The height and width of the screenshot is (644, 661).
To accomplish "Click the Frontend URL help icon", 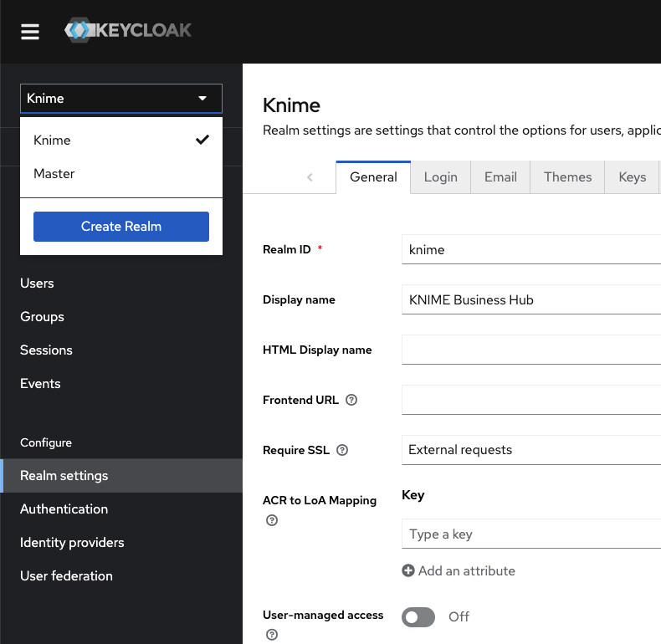I will point(351,400).
